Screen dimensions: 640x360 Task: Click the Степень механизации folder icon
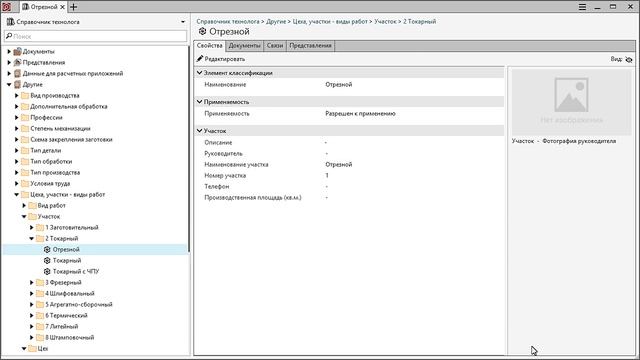click(x=25, y=129)
